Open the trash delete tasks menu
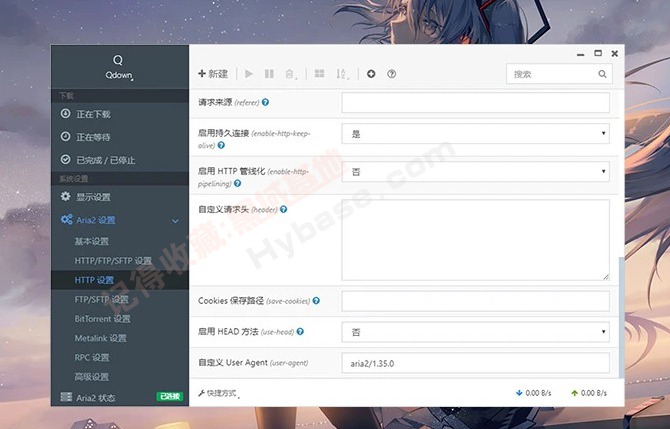The width and height of the screenshot is (670, 429). point(291,74)
